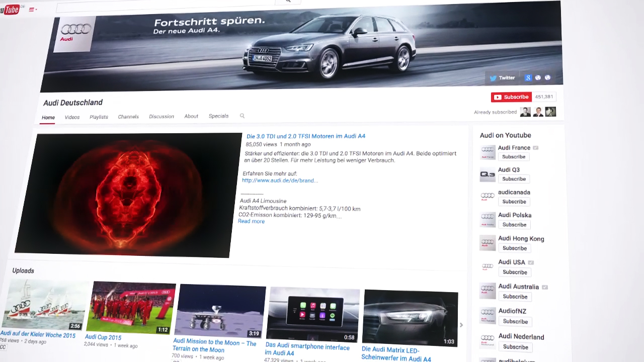The width and height of the screenshot is (644, 362).
Task: Subscribe to Audi Australia
Action: (515, 297)
